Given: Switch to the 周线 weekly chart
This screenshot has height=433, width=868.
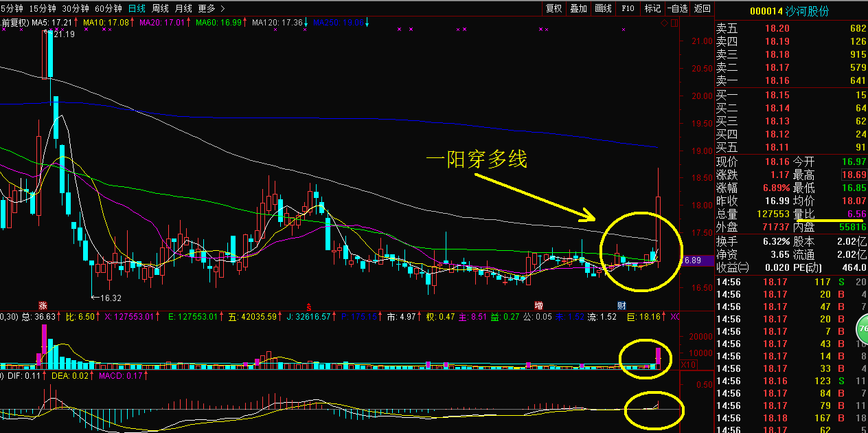Looking at the screenshot, I should (160, 8).
